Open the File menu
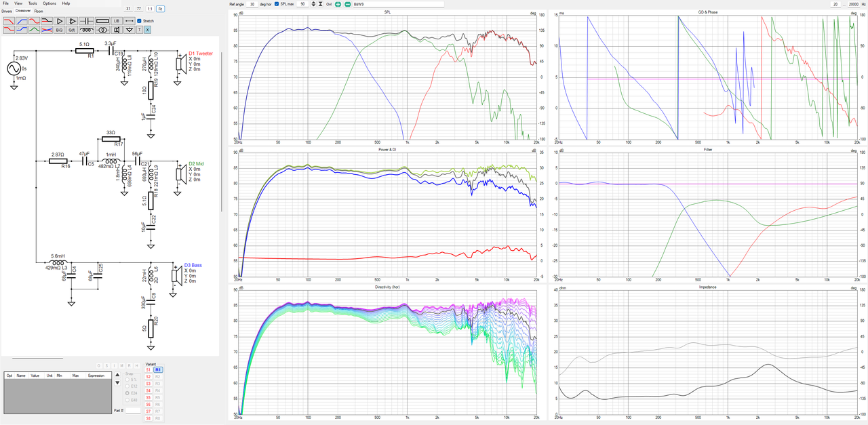 tap(5, 3)
